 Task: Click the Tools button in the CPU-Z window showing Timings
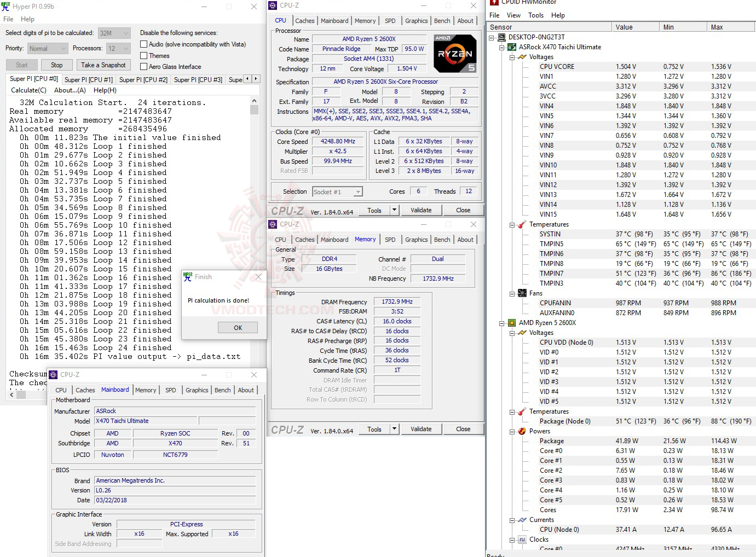click(x=374, y=429)
